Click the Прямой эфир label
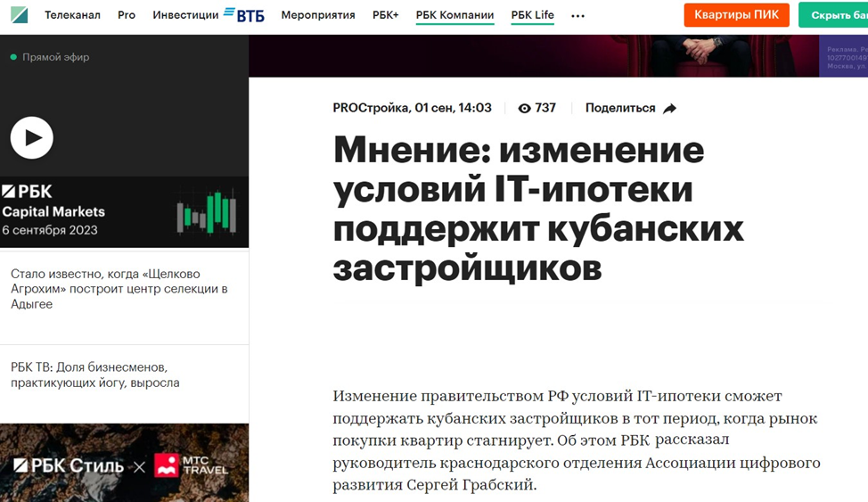The height and width of the screenshot is (502, 868). click(55, 56)
